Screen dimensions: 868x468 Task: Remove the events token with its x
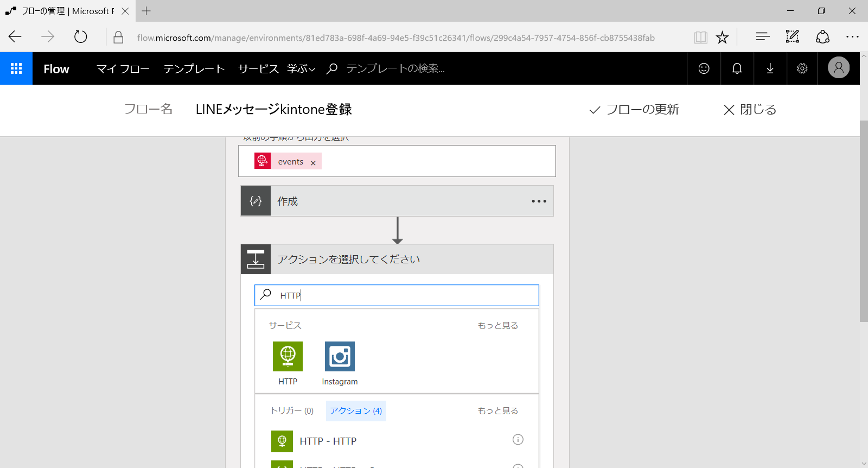point(313,163)
